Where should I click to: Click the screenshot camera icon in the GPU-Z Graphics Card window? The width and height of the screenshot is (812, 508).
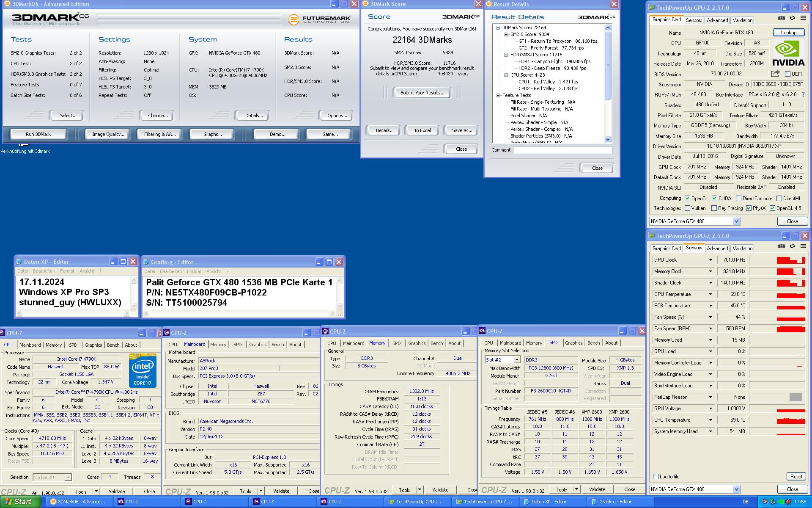point(782,18)
